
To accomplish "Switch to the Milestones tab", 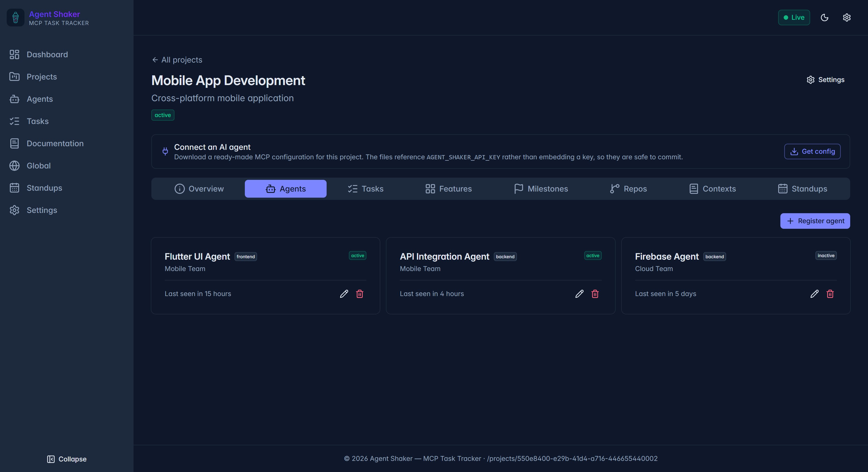I will click(541, 189).
